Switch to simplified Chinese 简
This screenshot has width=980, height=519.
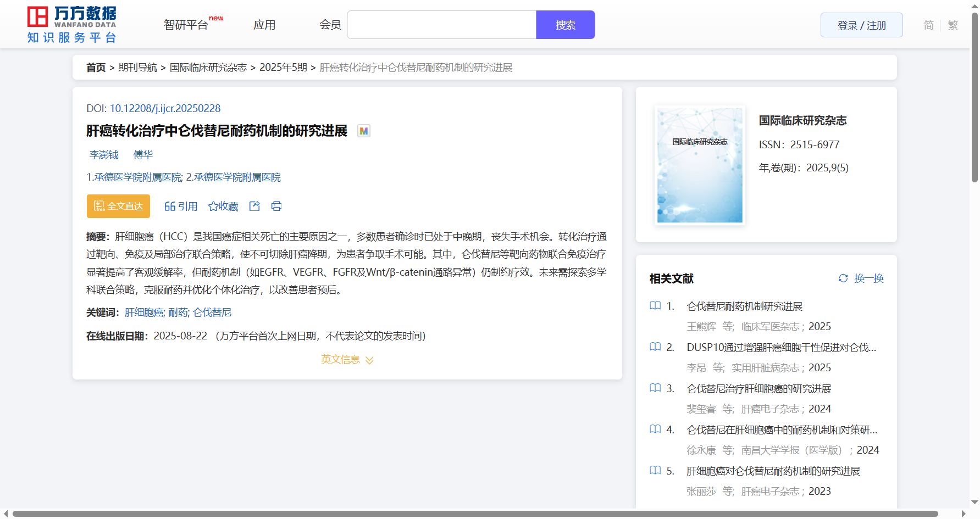tap(928, 25)
